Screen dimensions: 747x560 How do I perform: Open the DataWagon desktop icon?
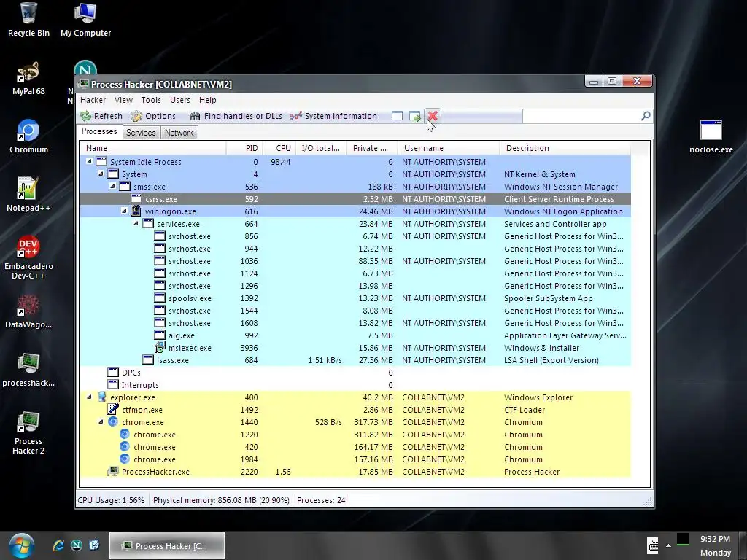28,312
